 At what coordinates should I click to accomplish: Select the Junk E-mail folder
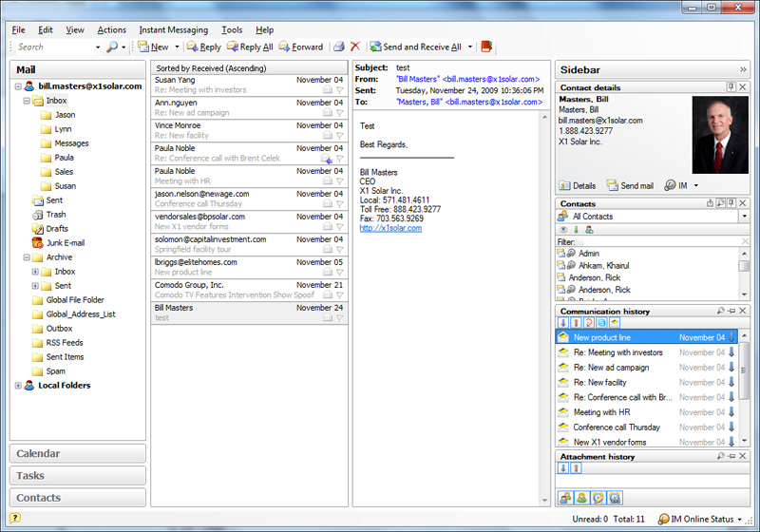click(65, 243)
